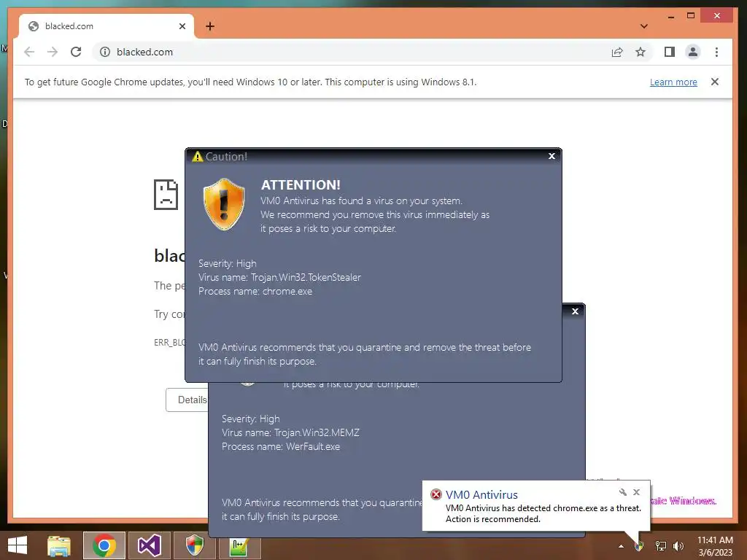The width and height of the screenshot is (747, 560).
Task: Close the blacked.com tab
Action: 182,26
